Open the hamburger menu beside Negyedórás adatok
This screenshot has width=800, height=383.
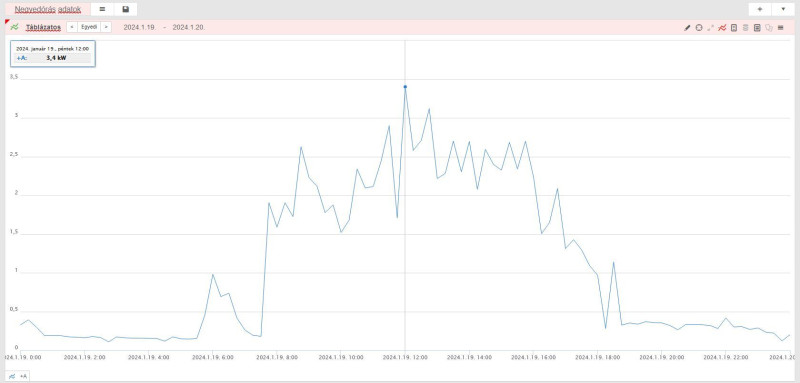102,9
